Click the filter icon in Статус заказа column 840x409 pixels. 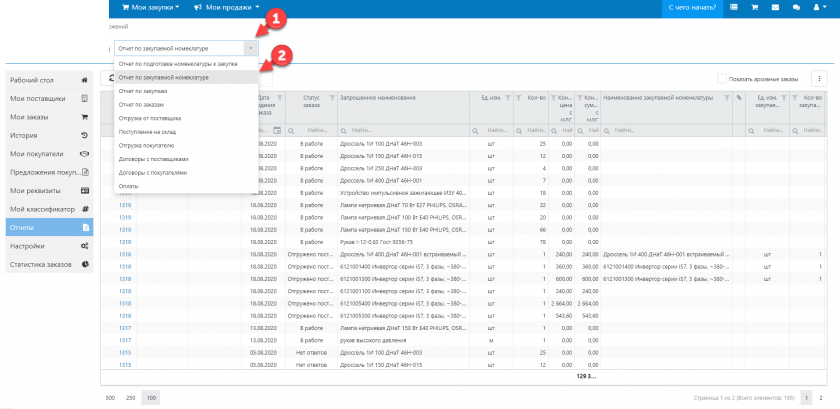(331, 98)
